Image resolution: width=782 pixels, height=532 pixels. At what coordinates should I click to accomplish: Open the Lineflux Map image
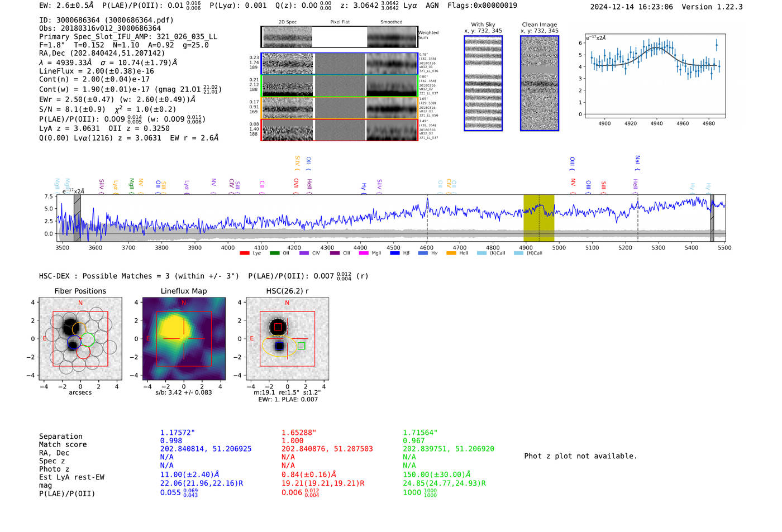(x=184, y=339)
